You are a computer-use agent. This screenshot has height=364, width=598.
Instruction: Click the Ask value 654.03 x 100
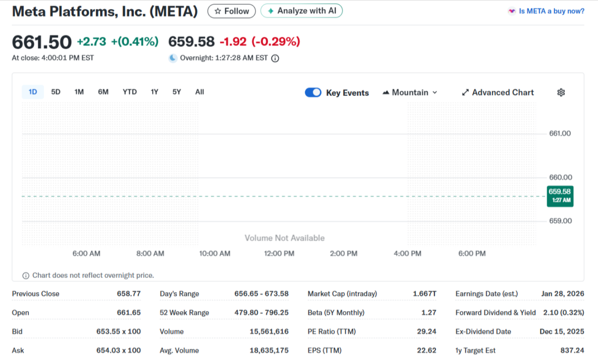tap(118, 350)
